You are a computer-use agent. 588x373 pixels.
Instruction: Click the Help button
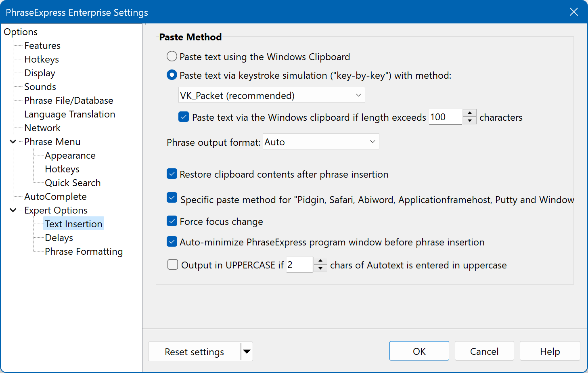[550, 351]
